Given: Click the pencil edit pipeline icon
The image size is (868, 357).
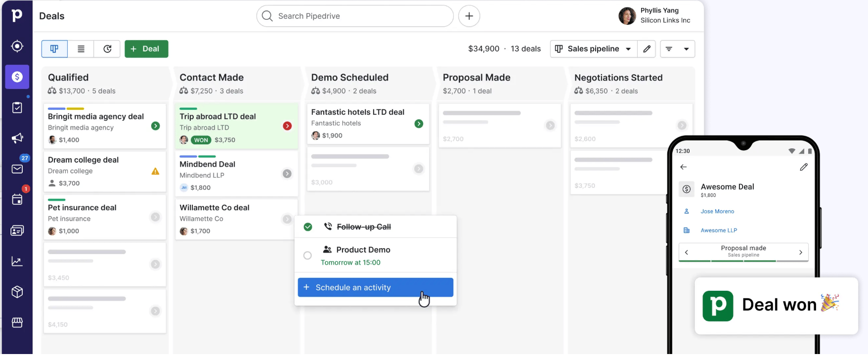Looking at the screenshot, I should click(647, 49).
